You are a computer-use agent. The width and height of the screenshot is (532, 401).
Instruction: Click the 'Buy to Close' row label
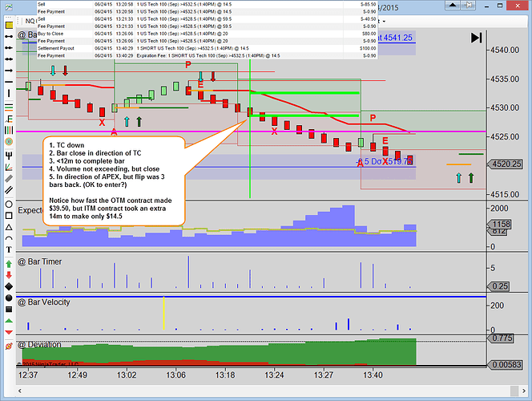tap(50, 34)
